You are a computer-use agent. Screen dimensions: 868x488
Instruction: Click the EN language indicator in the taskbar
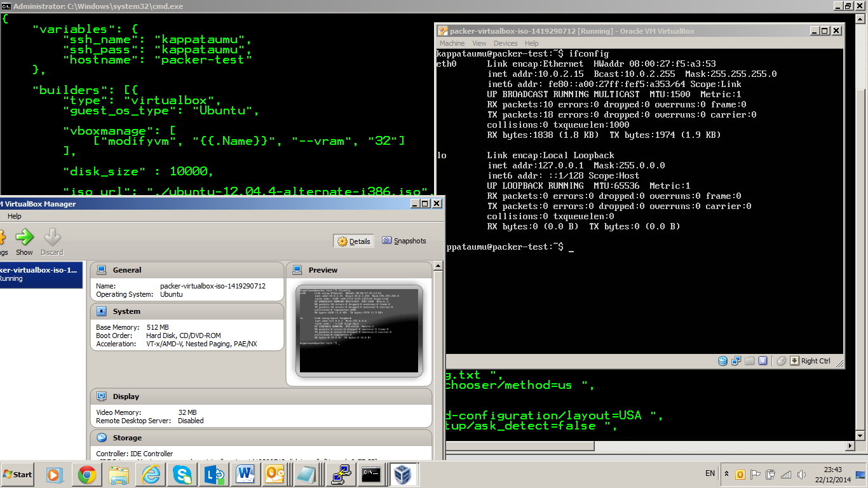point(710,473)
